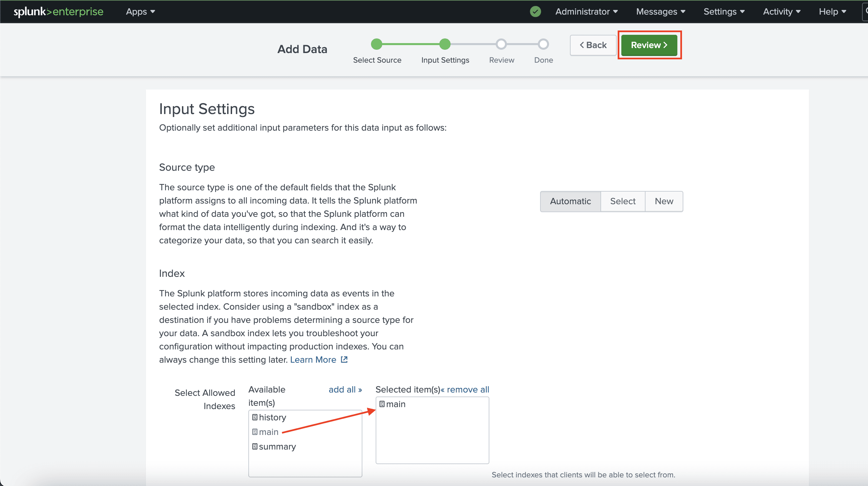
Task: Switch source type to New
Action: pyautogui.click(x=663, y=201)
